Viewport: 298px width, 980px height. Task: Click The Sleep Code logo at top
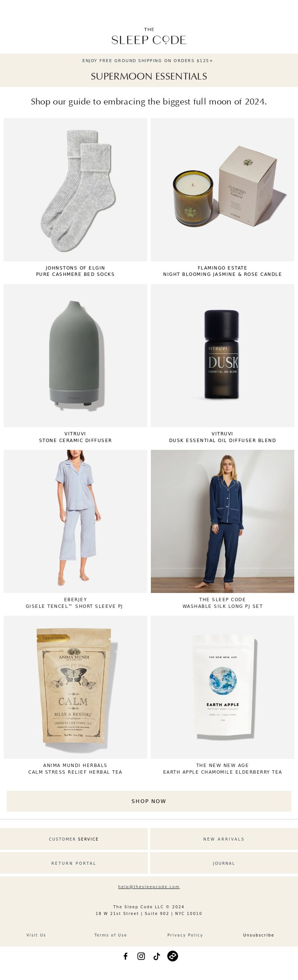149,36
